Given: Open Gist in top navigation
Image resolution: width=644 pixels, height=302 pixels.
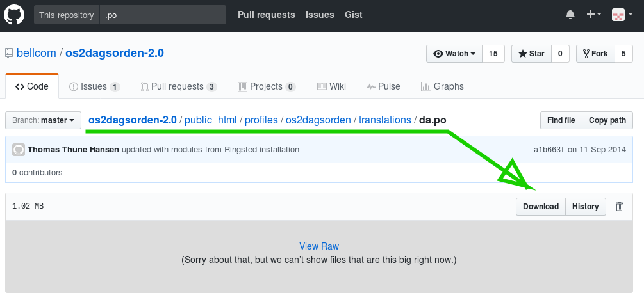Looking at the screenshot, I should tap(353, 15).
